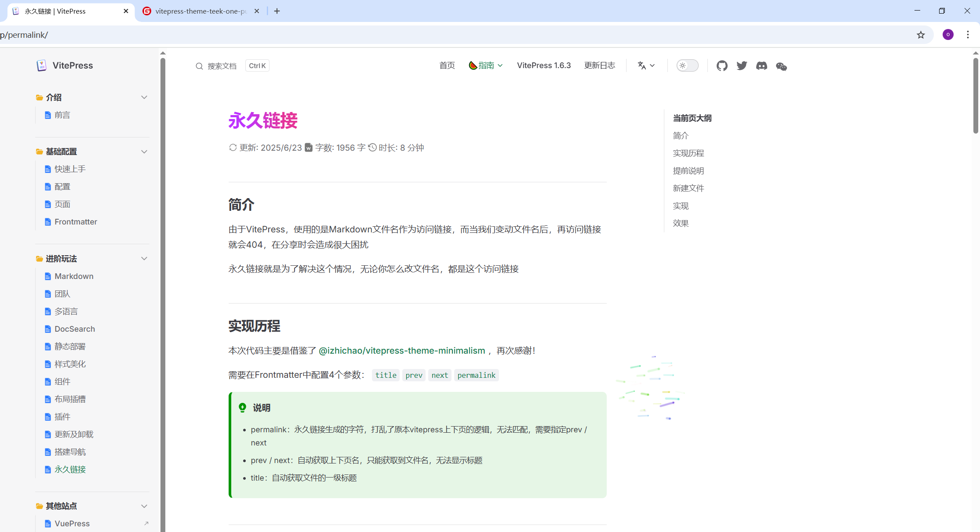Click file icon next to Markdown
Viewport: 980px width, 532px height.
48,276
